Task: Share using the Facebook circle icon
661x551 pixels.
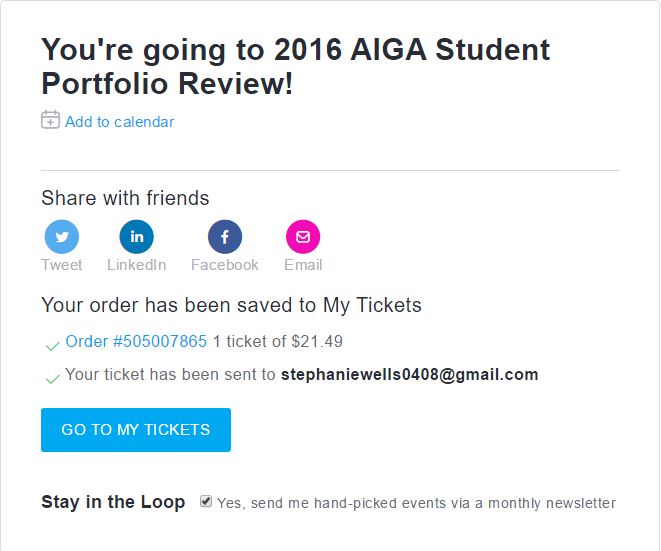Action: (225, 237)
